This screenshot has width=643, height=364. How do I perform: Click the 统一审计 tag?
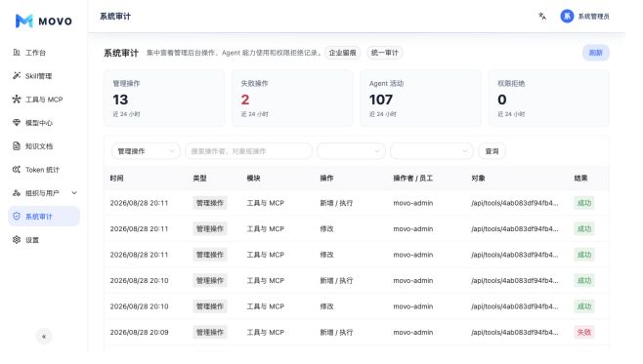click(x=384, y=53)
